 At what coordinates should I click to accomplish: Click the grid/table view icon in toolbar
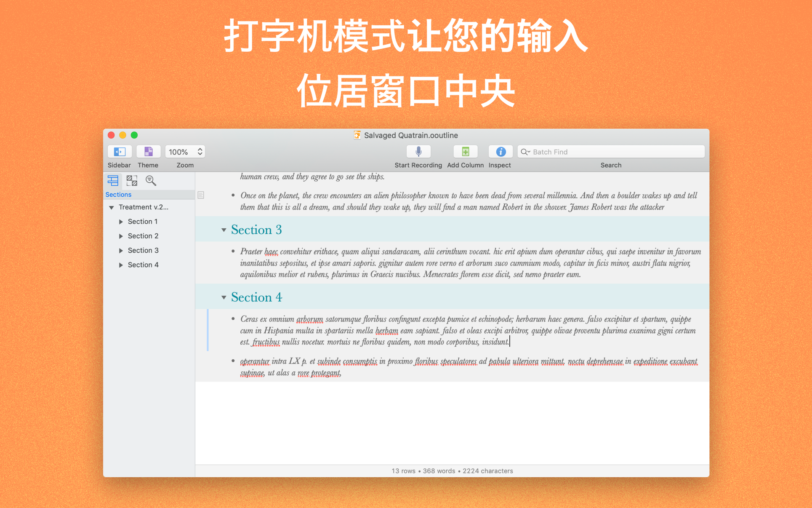(133, 182)
